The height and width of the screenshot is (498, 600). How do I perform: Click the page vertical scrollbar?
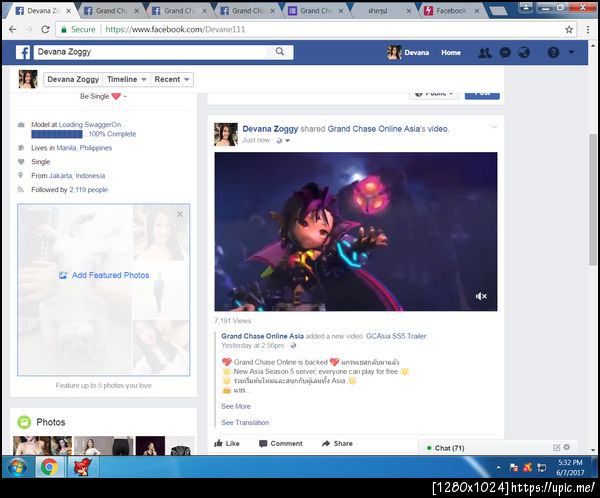593,199
